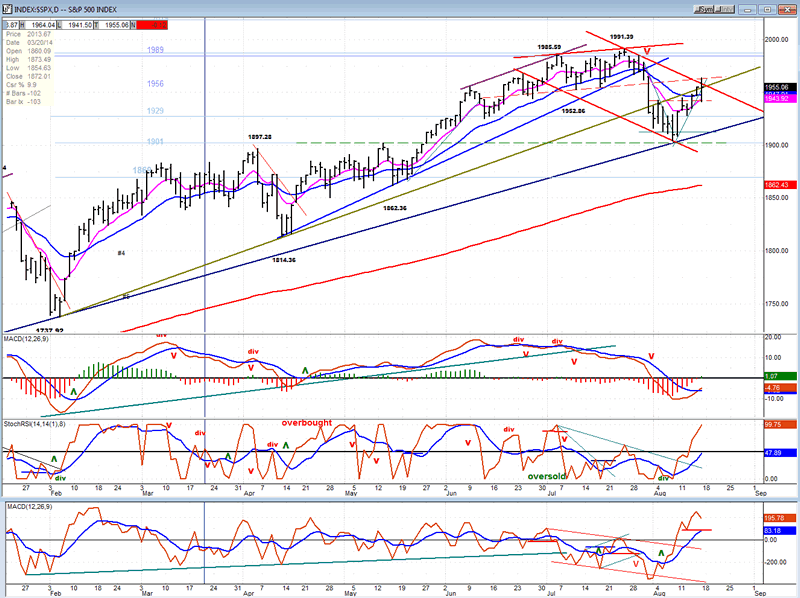This screenshot has width=800, height=598.
Task: Click the Last trade field showing 1955.06
Action: coord(113,25)
